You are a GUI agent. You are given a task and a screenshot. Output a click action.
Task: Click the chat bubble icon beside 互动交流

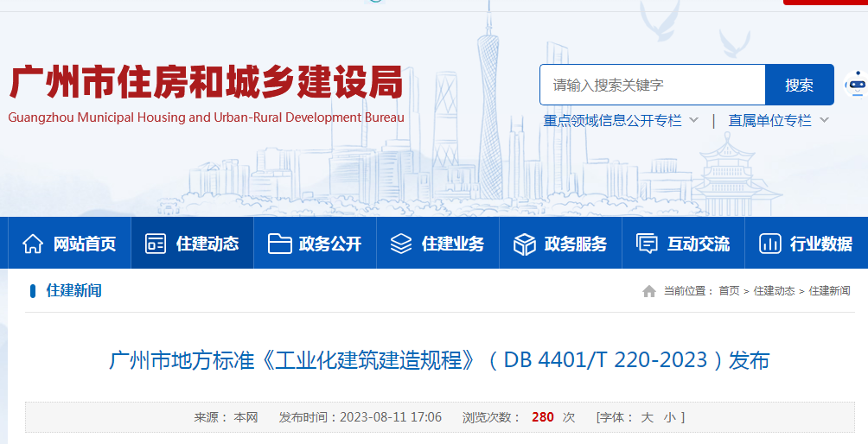[647, 244]
